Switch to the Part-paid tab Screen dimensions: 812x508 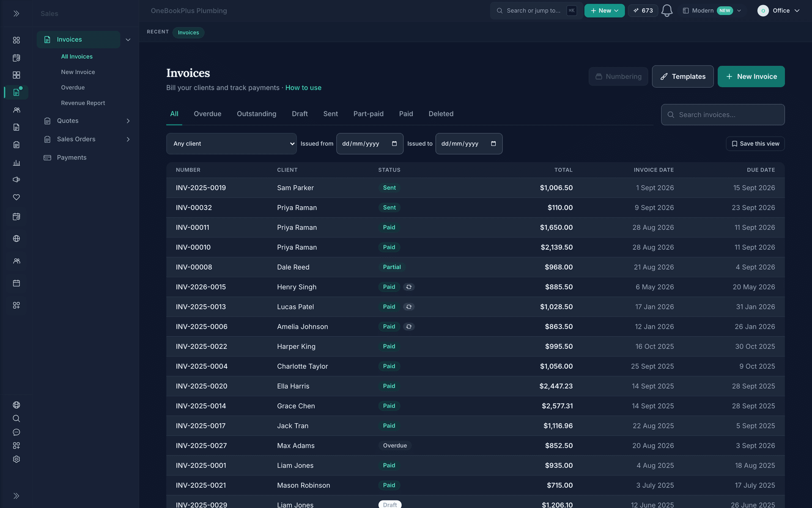368,114
